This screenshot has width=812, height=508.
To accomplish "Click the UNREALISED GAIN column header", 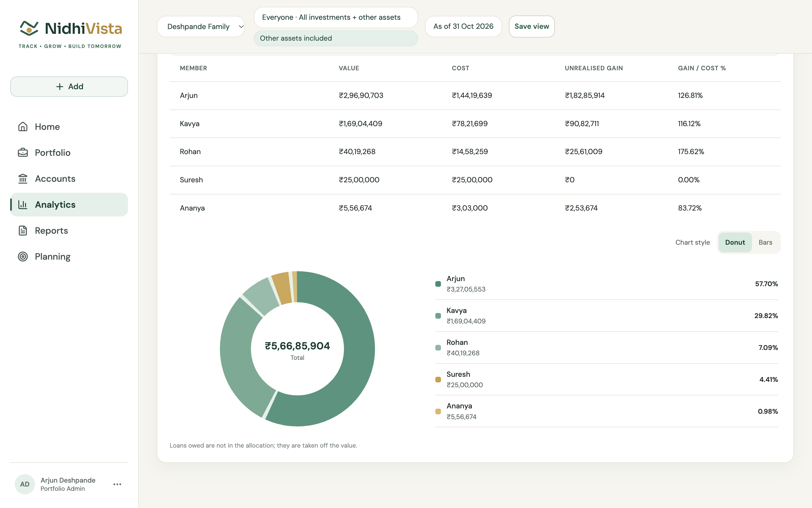I will (x=593, y=68).
